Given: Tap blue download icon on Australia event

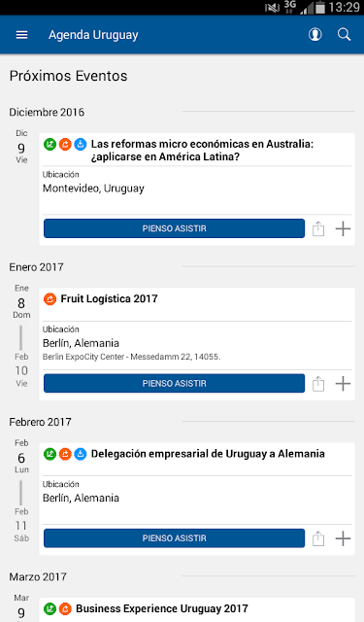Looking at the screenshot, I should [x=81, y=144].
